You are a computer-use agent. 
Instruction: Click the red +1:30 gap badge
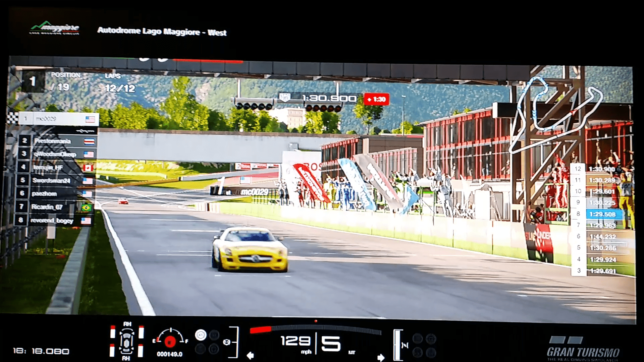[x=376, y=99]
